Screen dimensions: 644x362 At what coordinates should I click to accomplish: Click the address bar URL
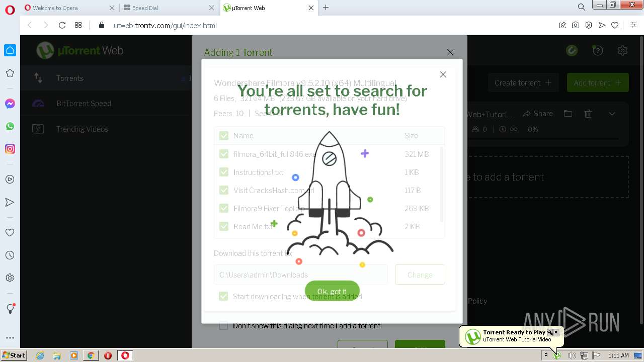click(x=165, y=26)
